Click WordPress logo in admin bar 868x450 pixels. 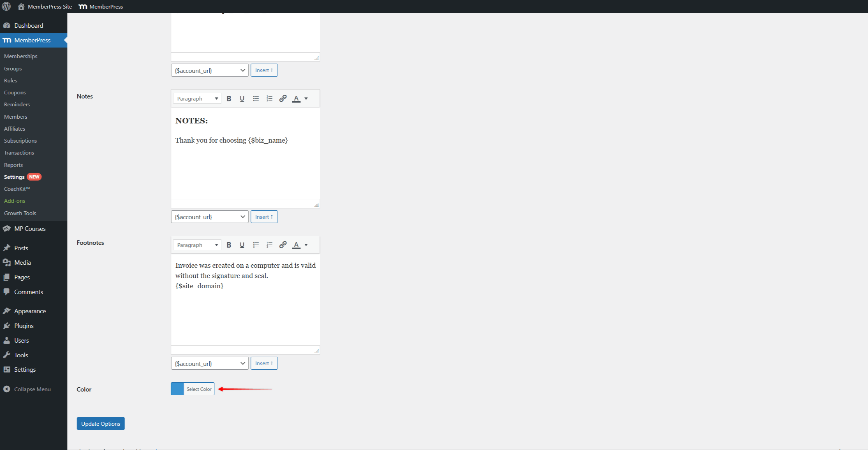coord(6,6)
